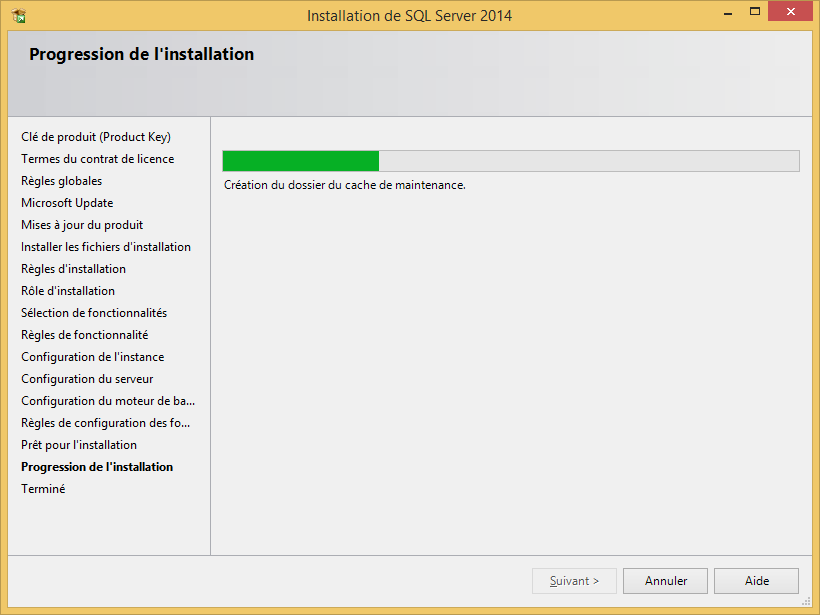Select bold 'Progression de l'installation' sidebar step
The image size is (820, 615).
click(97, 466)
